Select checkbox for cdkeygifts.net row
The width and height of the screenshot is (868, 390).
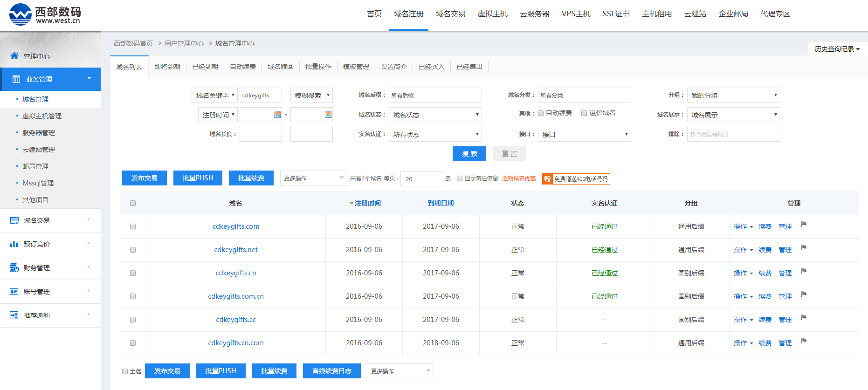[133, 250]
